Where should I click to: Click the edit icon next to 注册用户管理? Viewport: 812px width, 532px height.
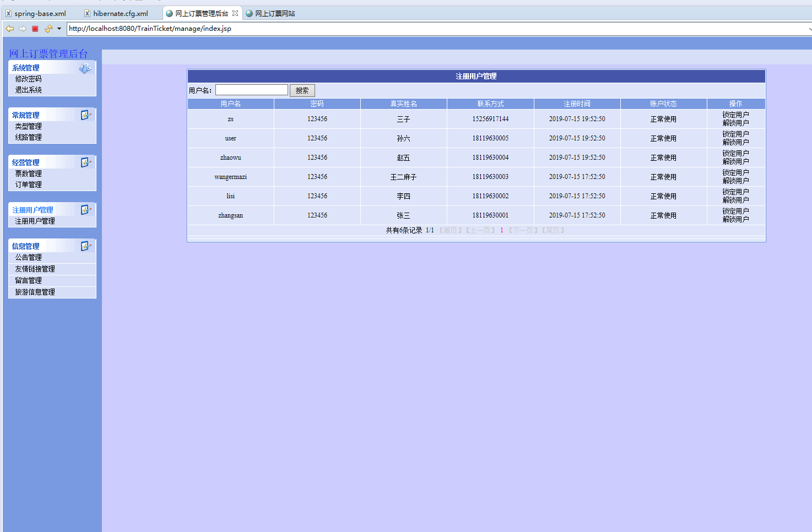point(85,210)
